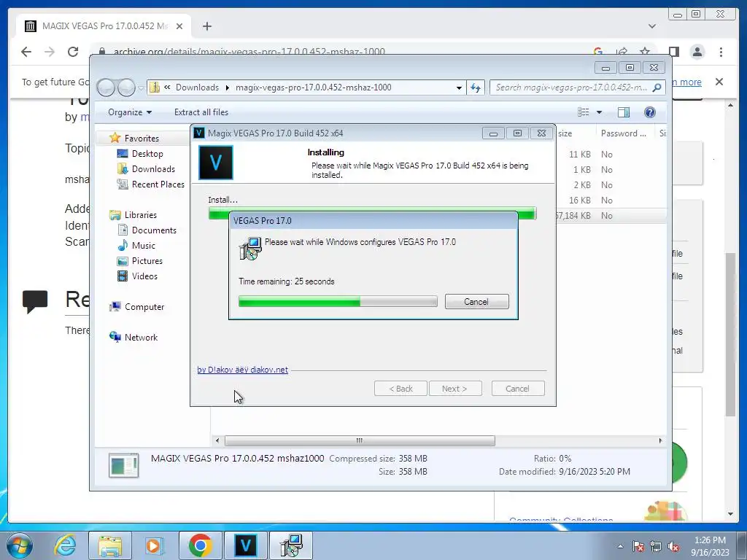The image size is (747, 560).
Task: Click Chrome share page icon
Action: tap(622, 52)
